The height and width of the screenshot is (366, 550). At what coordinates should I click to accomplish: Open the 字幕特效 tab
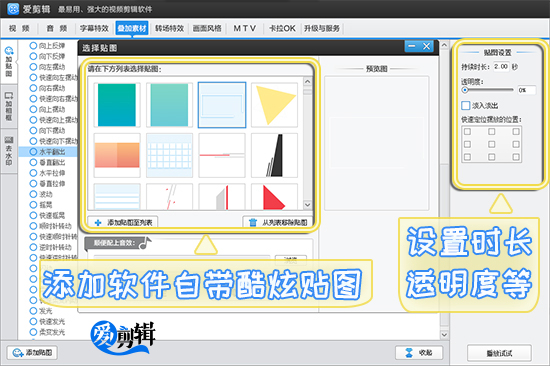pos(94,28)
